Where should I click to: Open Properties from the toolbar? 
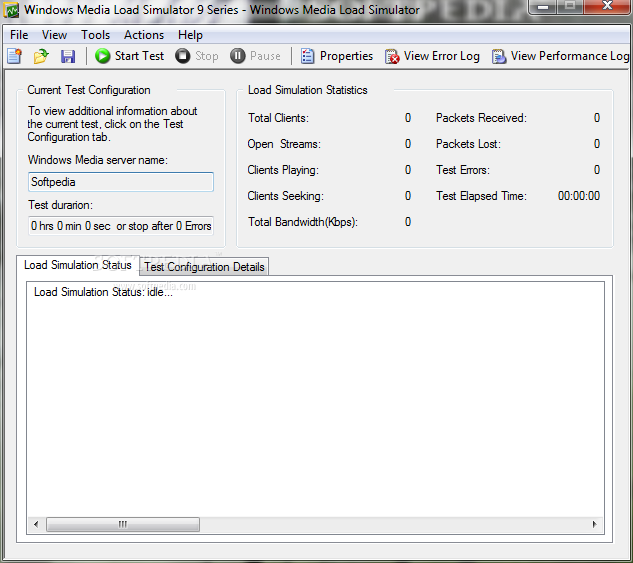tap(337, 56)
